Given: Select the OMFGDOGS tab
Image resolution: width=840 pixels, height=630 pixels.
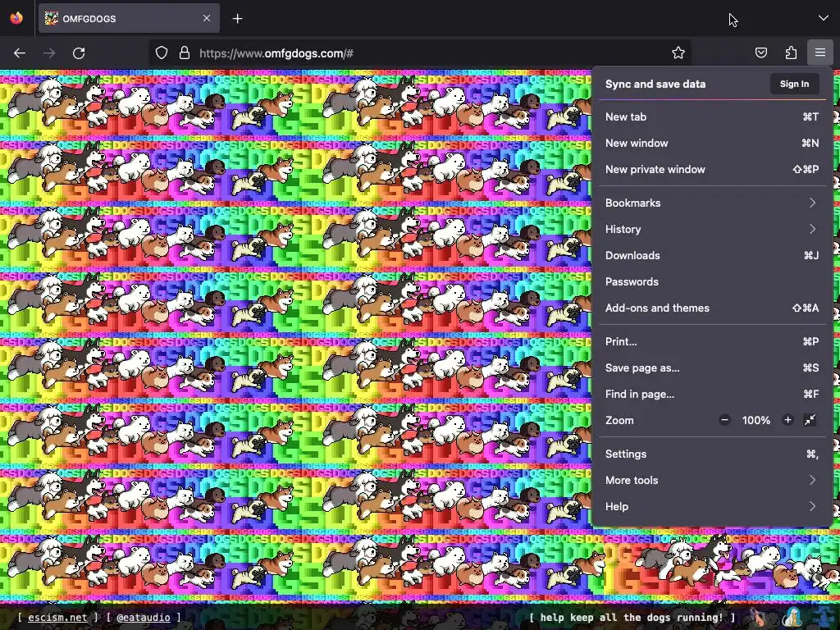Looking at the screenshot, I should 129,19.
